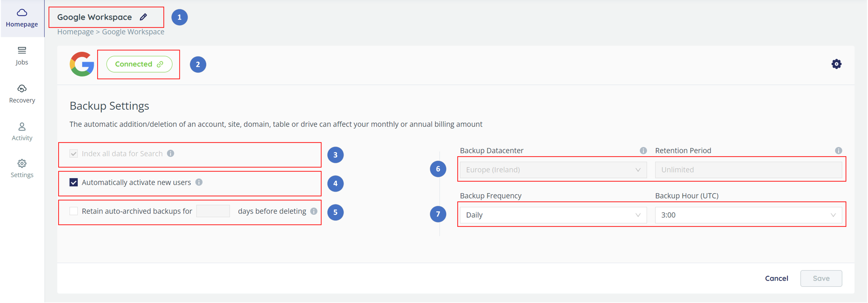Open the Activity sidebar item
The height and width of the screenshot is (303, 868).
(x=22, y=132)
